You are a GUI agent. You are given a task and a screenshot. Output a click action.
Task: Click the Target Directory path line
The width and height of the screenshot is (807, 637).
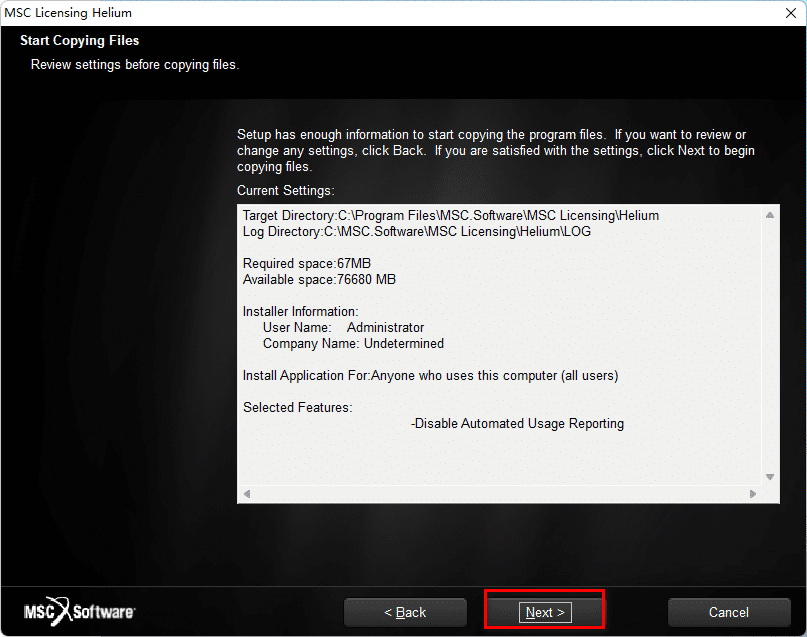pos(450,216)
